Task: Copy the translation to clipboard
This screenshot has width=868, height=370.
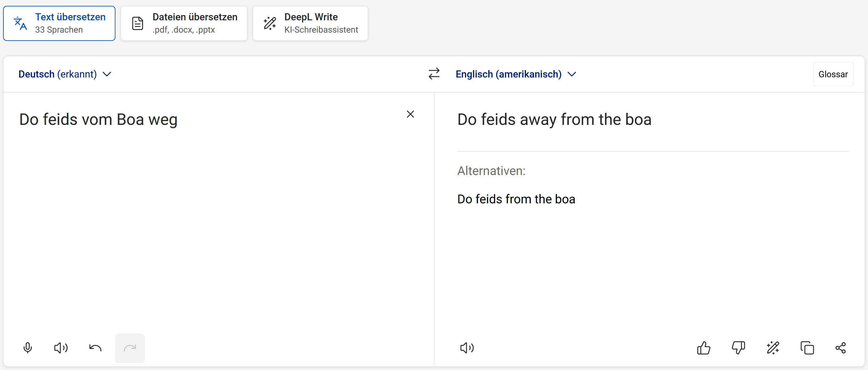Action: coord(807,348)
